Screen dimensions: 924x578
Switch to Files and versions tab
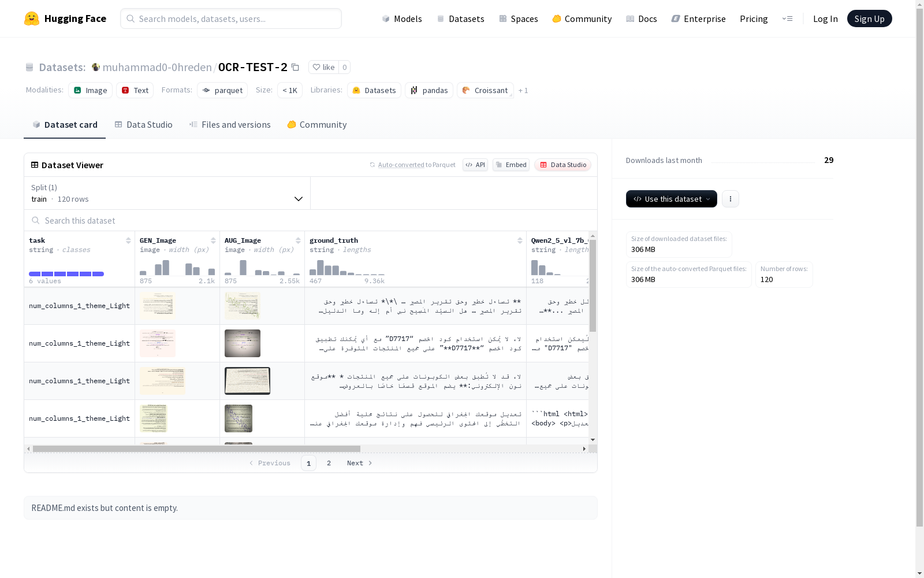point(230,124)
